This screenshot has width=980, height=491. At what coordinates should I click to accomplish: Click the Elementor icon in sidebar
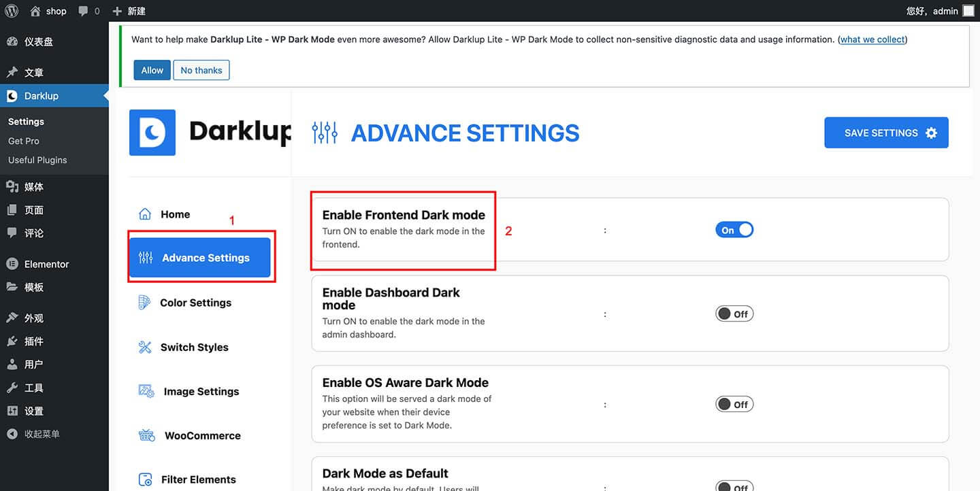coord(12,264)
